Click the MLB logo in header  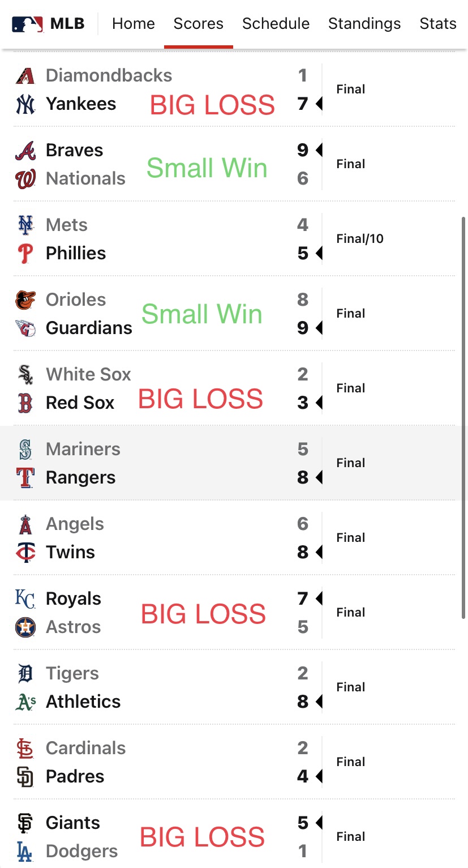coord(28,24)
